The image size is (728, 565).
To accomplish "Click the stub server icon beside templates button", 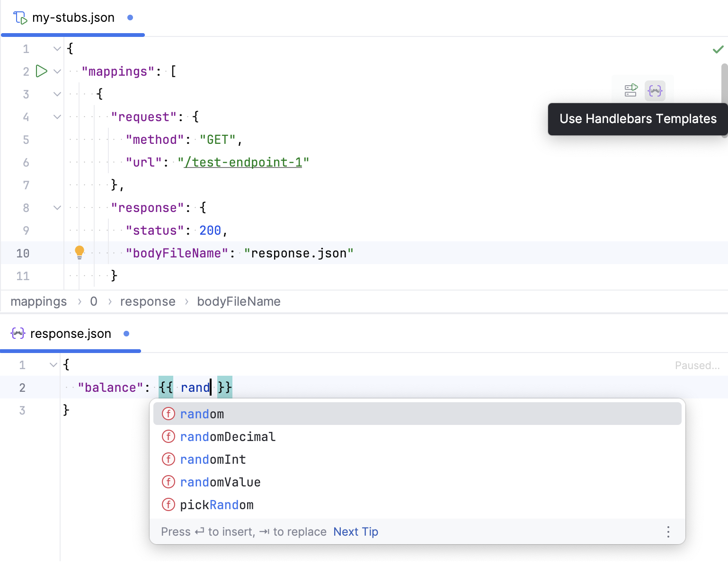I will (x=630, y=90).
